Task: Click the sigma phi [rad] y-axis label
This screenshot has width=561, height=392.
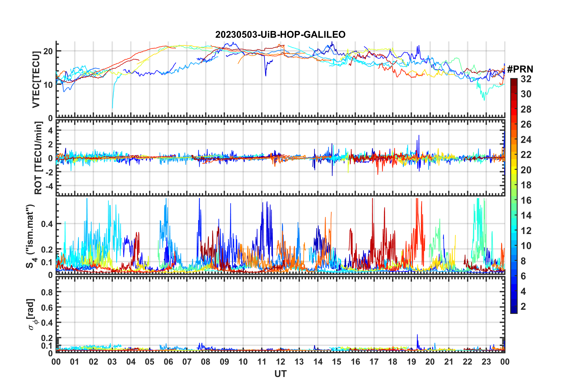Action: tap(32, 314)
